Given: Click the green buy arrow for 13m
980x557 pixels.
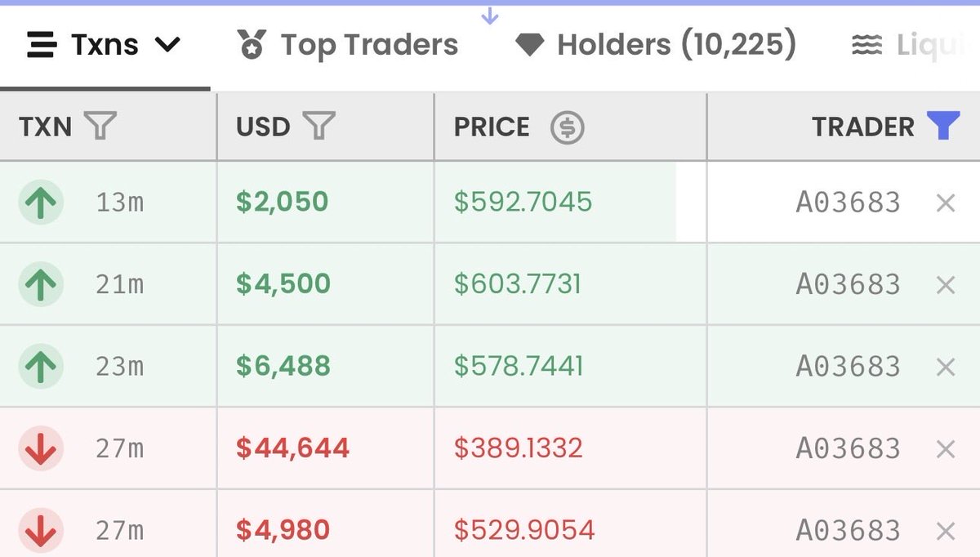Looking at the screenshot, I should click(x=41, y=203).
